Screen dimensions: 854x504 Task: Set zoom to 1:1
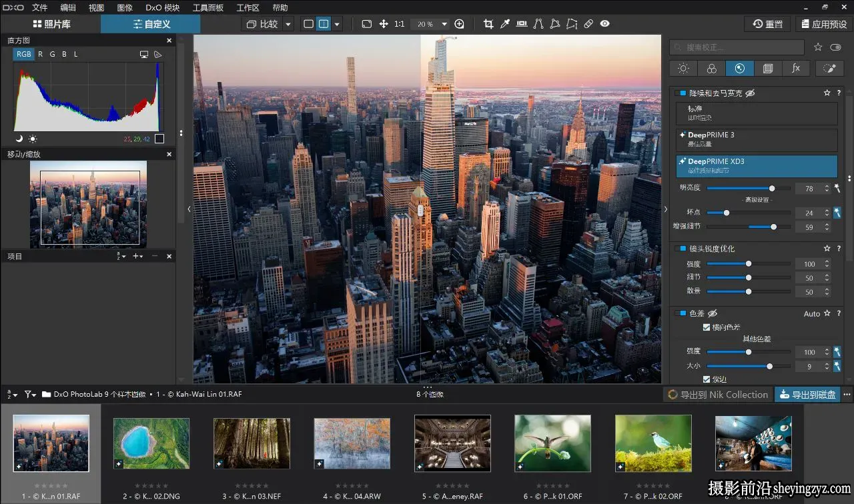400,24
